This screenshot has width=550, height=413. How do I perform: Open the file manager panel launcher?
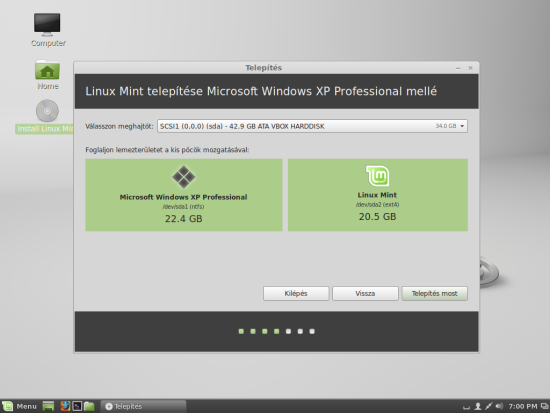(x=89, y=406)
